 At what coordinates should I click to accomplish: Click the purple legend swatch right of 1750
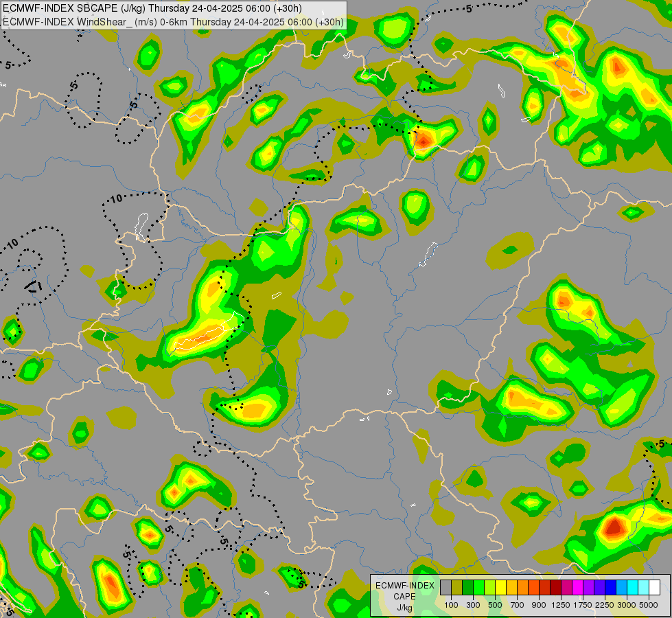tap(589, 587)
